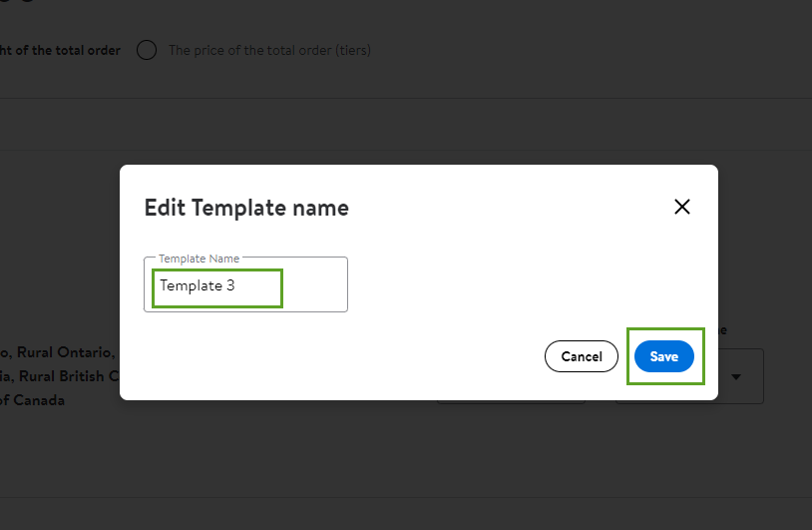The width and height of the screenshot is (812, 530).
Task: Click the 'The price of the total order (tiers)' label
Action: (x=269, y=50)
